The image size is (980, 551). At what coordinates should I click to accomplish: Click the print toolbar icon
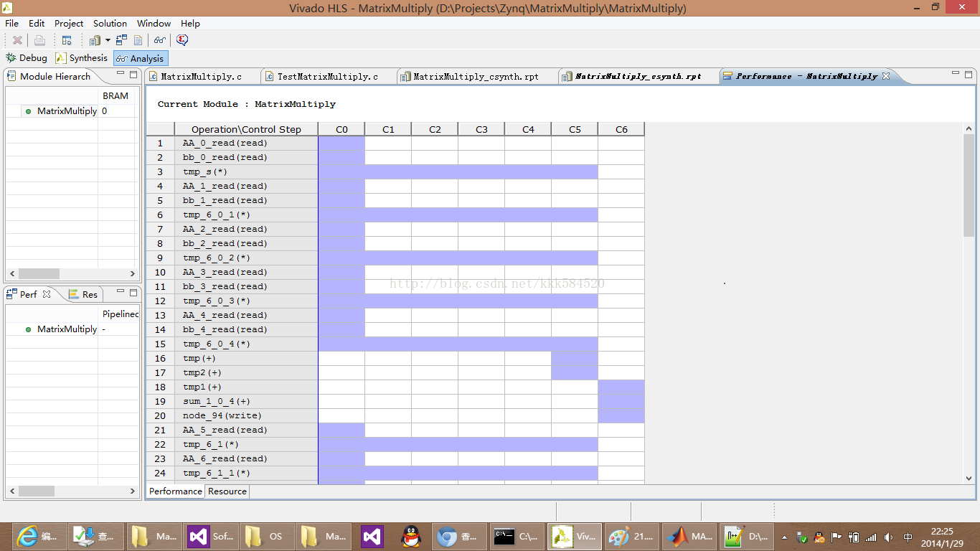pyautogui.click(x=40, y=41)
